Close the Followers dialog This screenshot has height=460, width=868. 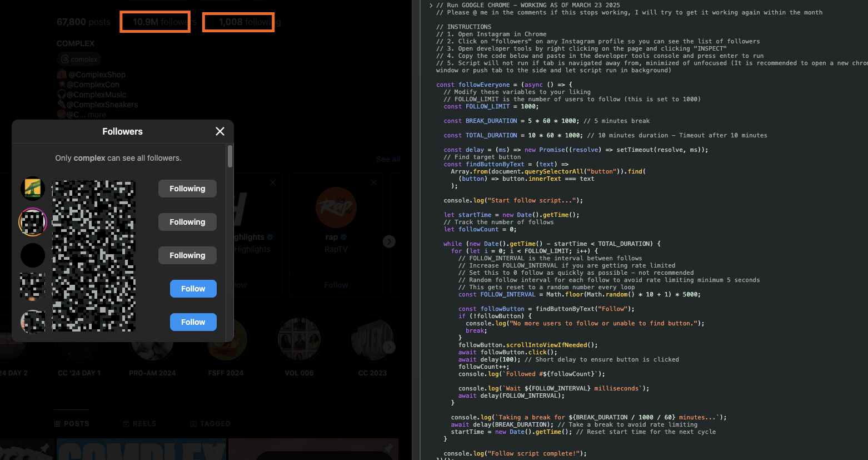point(220,131)
